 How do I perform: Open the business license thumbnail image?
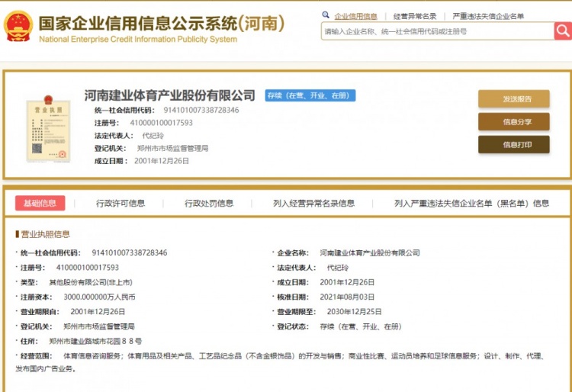point(49,129)
